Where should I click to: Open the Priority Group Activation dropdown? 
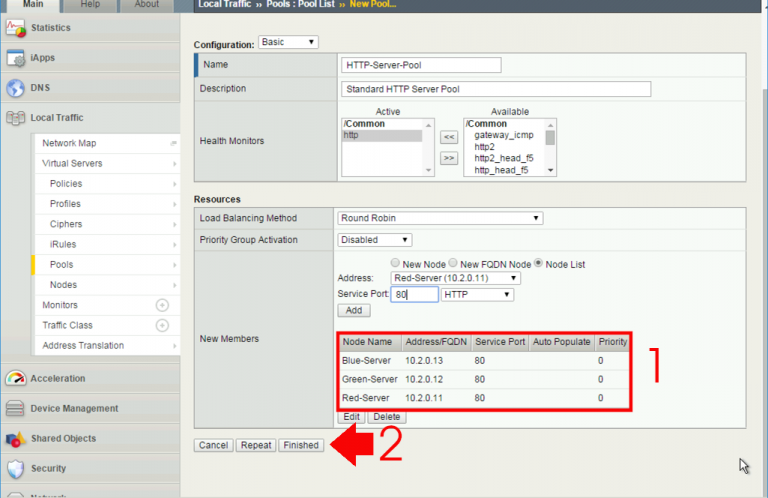click(x=375, y=240)
